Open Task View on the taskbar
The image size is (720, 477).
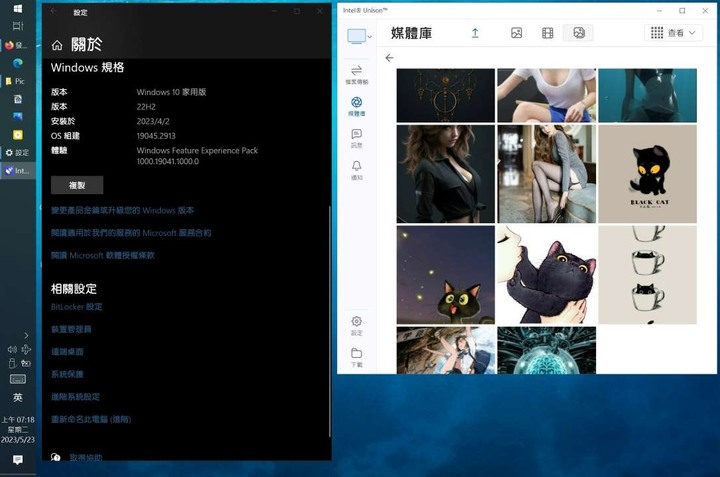point(18,26)
